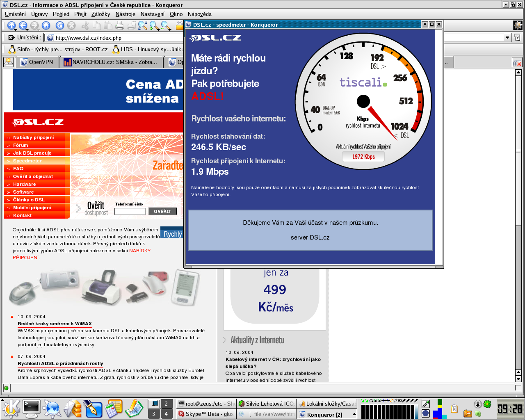Print the page using printer icon
The image size is (525, 420).
point(120,25)
